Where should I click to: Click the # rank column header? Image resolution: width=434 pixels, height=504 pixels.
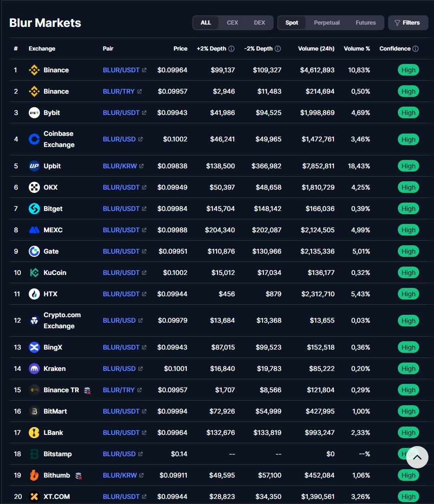point(16,49)
